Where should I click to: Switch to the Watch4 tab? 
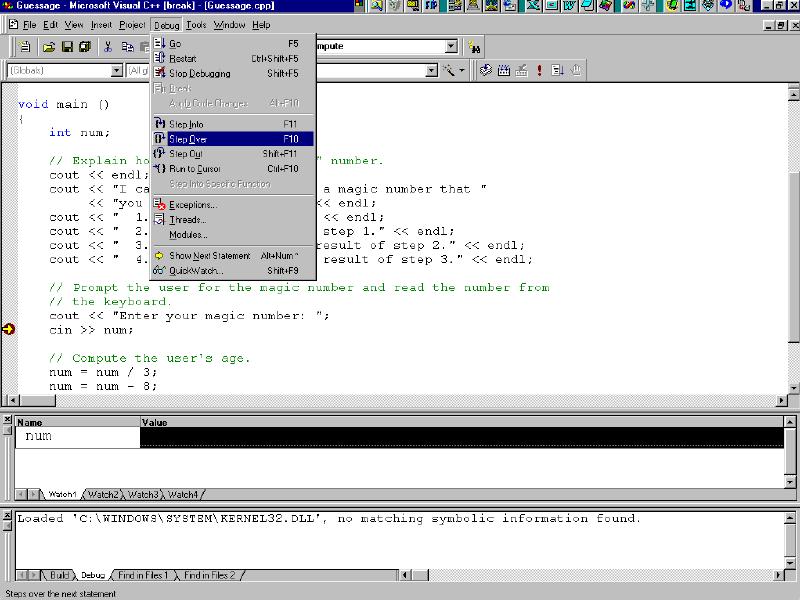click(183, 494)
